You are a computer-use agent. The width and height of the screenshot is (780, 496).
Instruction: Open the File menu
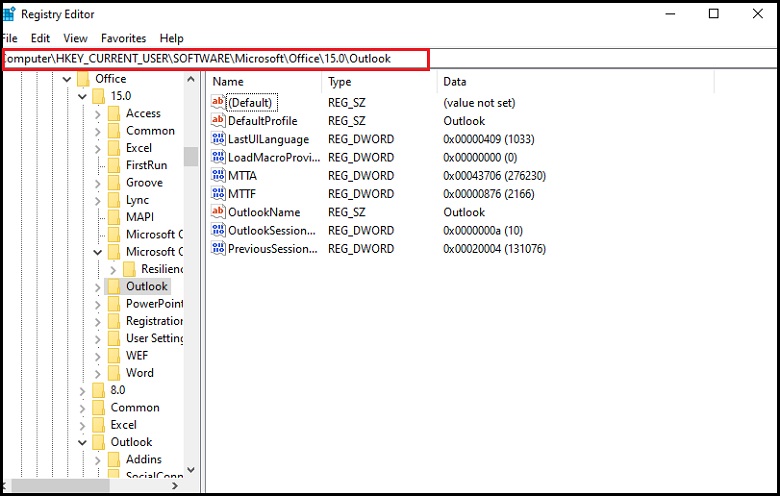(8, 38)
